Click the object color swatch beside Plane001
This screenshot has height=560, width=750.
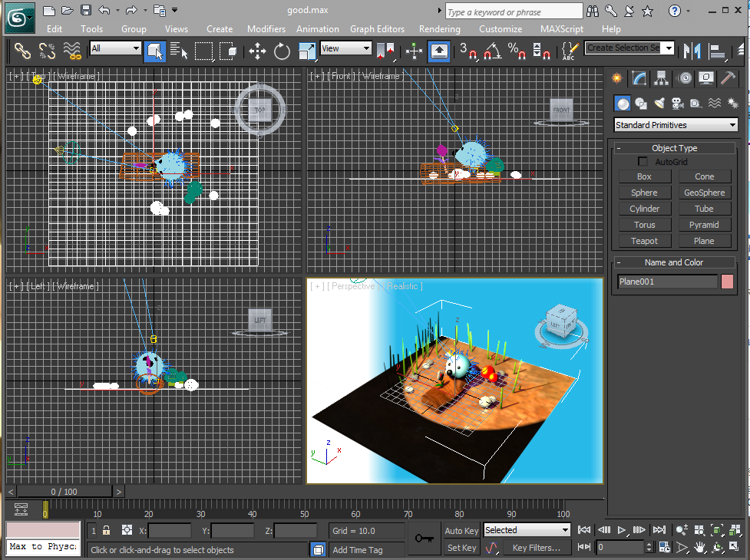pyautogui.click(x=727, y=282)
